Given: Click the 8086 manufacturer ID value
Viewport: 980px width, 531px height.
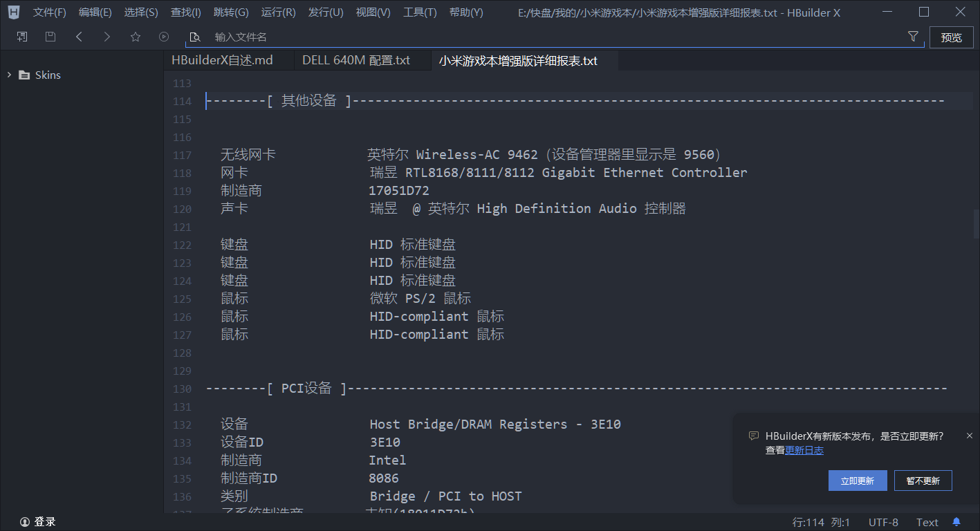Looking at the screenshot, I should (384, 478).
